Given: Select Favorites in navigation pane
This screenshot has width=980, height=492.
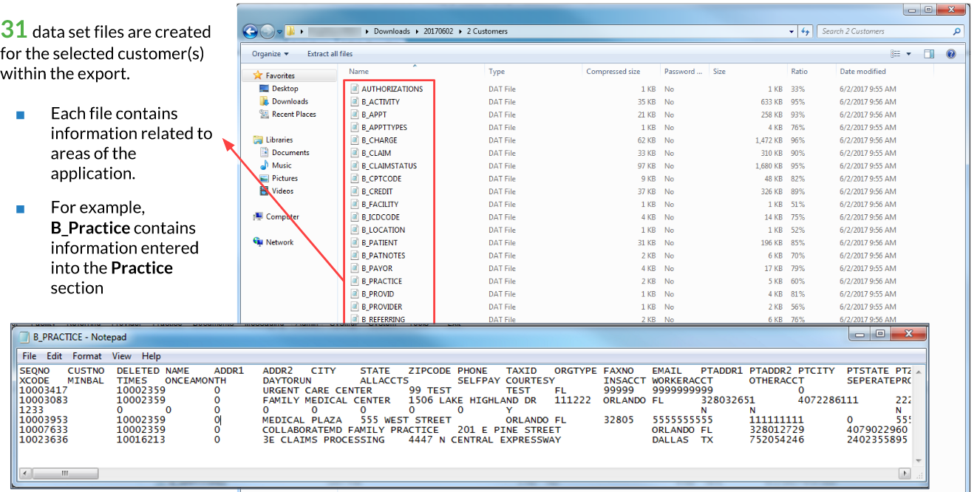Looking at the screenshot, I should click(280, 75).
